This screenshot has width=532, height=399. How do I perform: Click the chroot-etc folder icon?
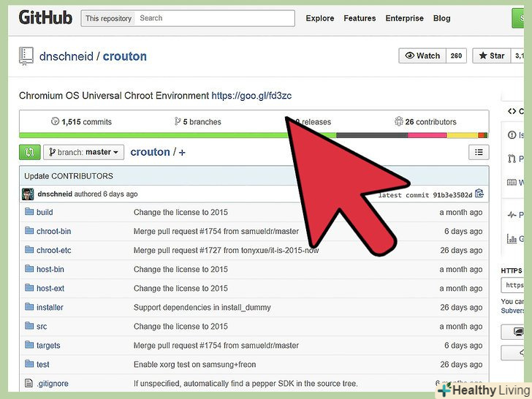(29, 250)
